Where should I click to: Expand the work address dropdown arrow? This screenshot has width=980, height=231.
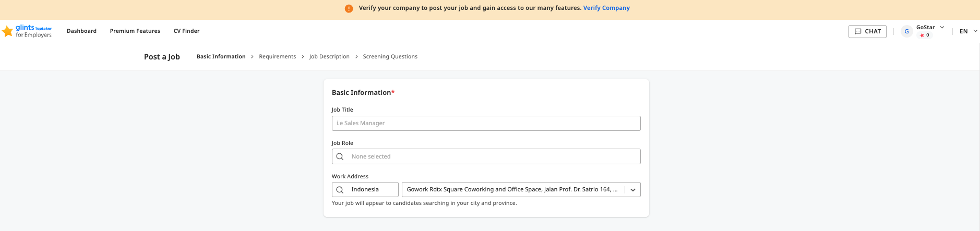(x=633, y=190)
